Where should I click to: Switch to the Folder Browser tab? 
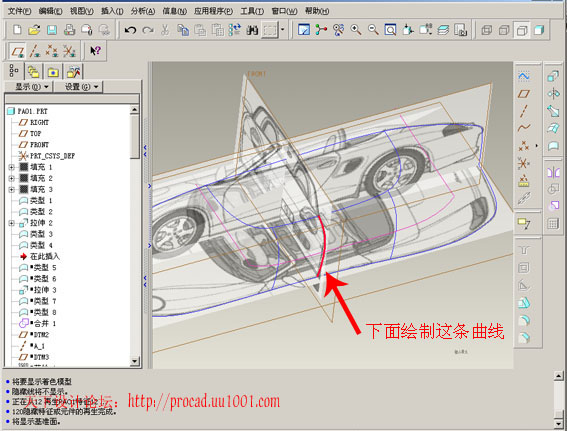(34, 72)
